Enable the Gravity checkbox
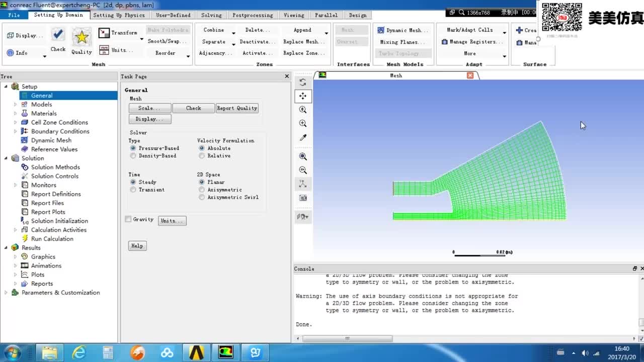 coord(128,219)
